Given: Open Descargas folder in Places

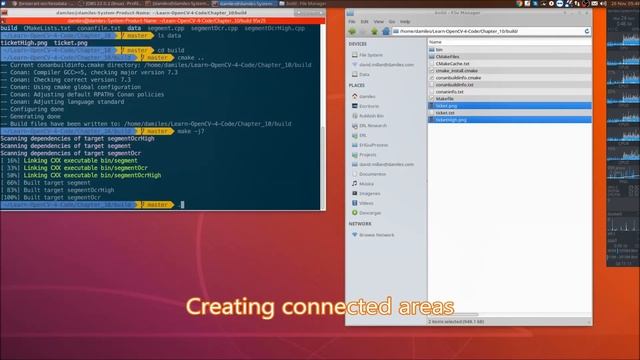Looking at the screenshot, I should pyautogui.click(x=370, y=213).
